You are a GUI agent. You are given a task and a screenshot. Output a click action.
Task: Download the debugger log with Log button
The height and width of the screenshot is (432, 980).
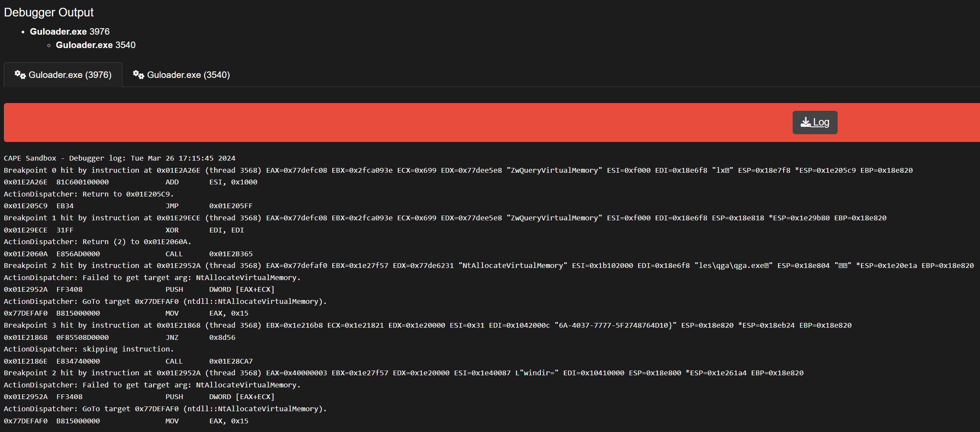click(815, 123)
